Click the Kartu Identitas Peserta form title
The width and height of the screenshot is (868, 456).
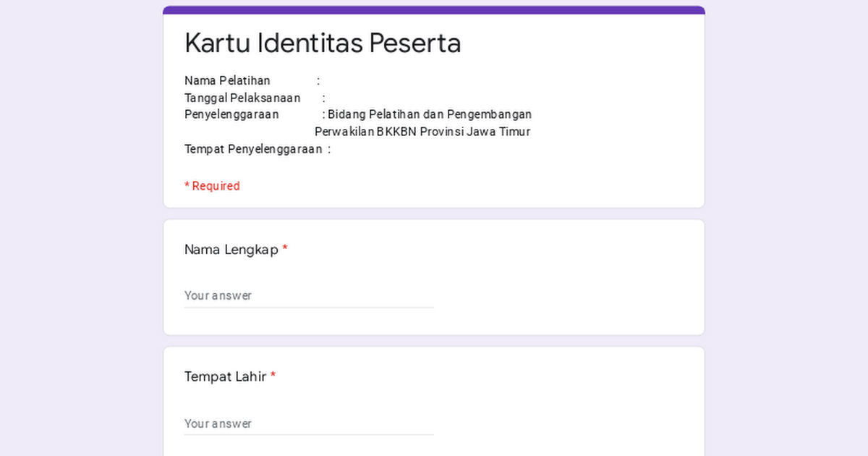point(323,43)
